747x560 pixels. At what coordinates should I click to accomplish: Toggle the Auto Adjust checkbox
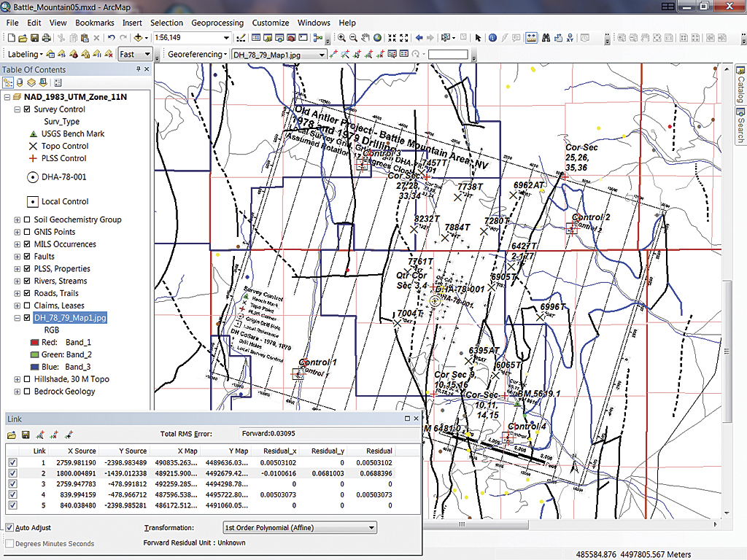pos(9,528)
